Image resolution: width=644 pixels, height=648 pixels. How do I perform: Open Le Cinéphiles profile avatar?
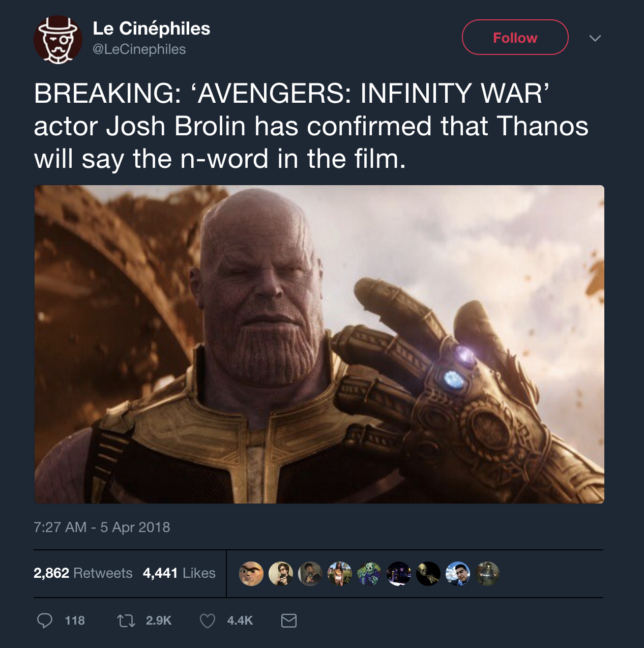click(58, 40)
